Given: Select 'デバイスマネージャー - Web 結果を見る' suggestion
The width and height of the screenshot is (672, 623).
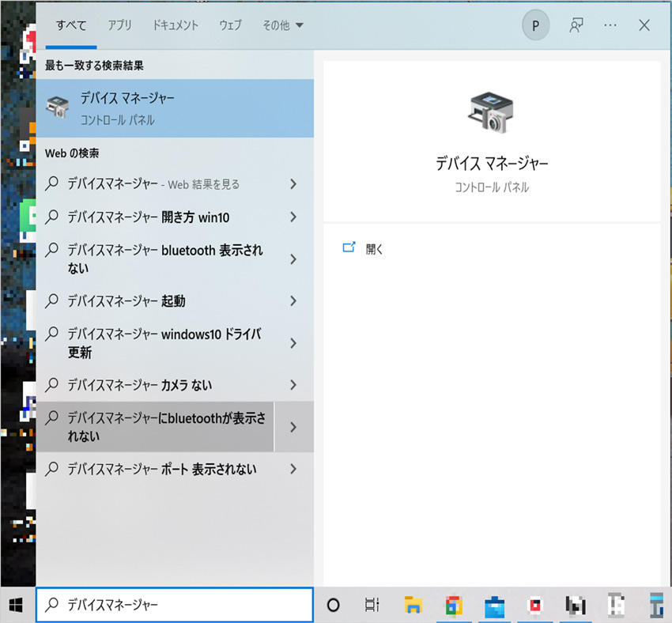Looking at the screenshot, I should click(155, 184).
